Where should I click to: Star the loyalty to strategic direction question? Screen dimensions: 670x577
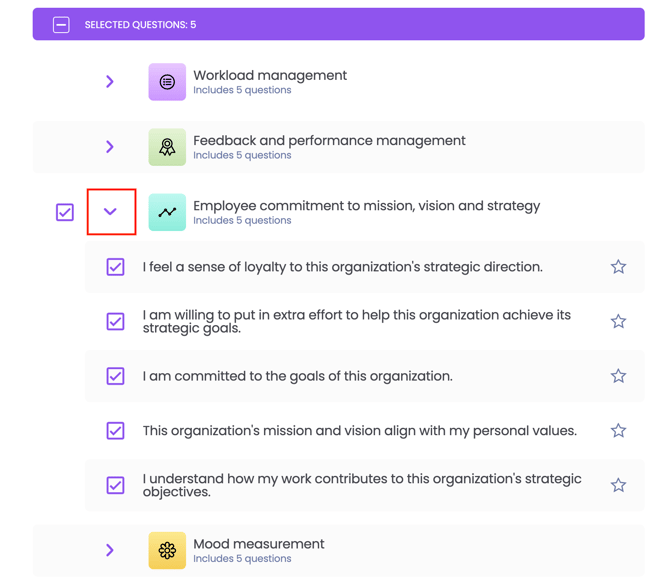coord(618,267)
